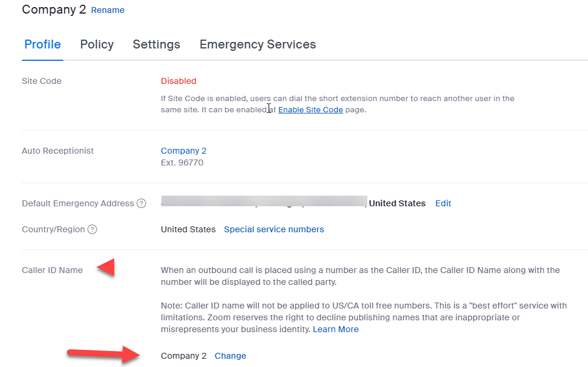Click the Auto Receptionist label
Image resolution: width=588 pixels, height=367 pixels.
58,151
